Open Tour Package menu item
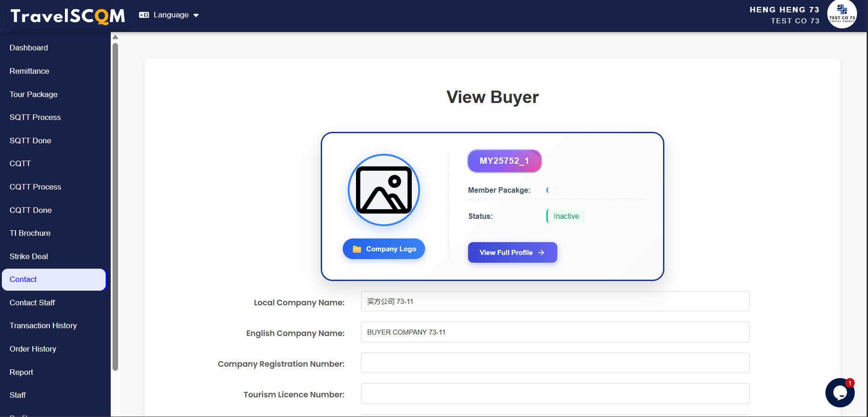 click(33, 94)
